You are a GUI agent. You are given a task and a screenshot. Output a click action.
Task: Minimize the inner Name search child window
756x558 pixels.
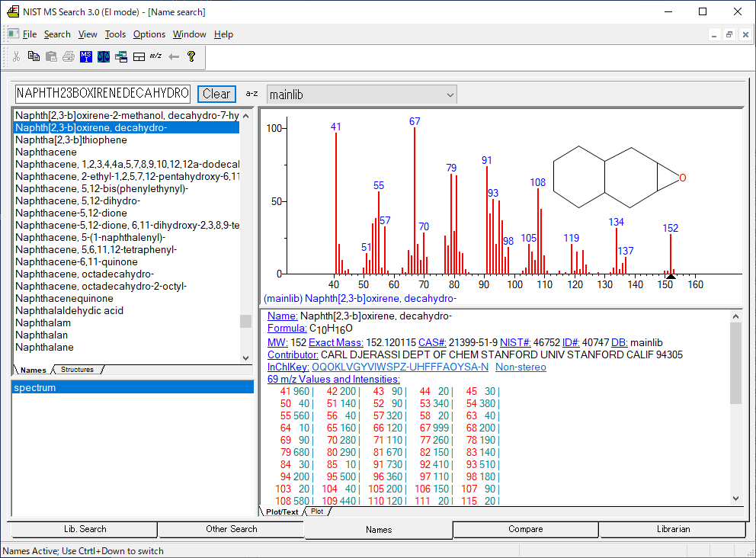[x=714, y=35]
